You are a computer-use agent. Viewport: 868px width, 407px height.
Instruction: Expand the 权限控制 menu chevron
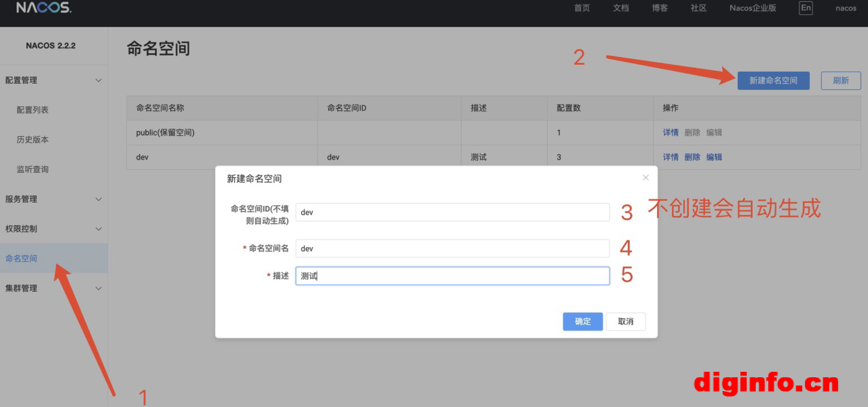pos(98,229)
